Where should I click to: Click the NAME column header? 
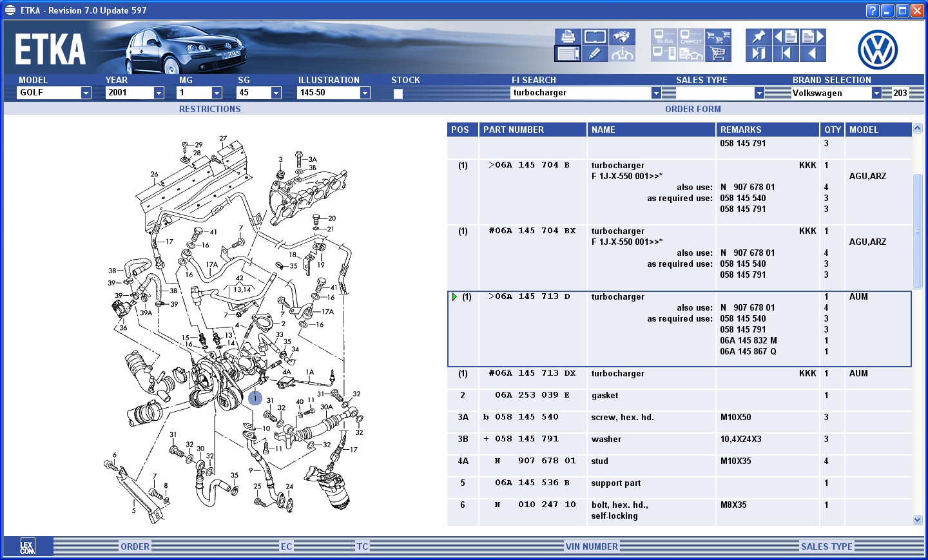(x=652, y=130)
